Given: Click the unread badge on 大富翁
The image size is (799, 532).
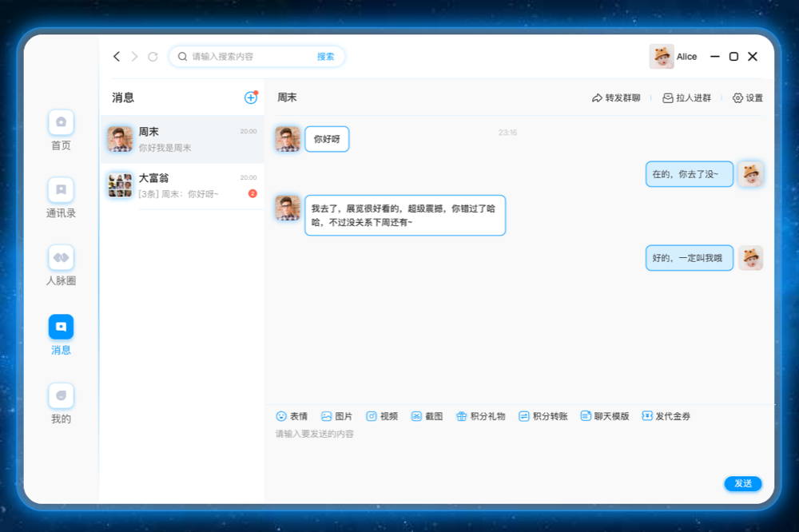Looking at the screenshot, I should [x=252, y=193].
